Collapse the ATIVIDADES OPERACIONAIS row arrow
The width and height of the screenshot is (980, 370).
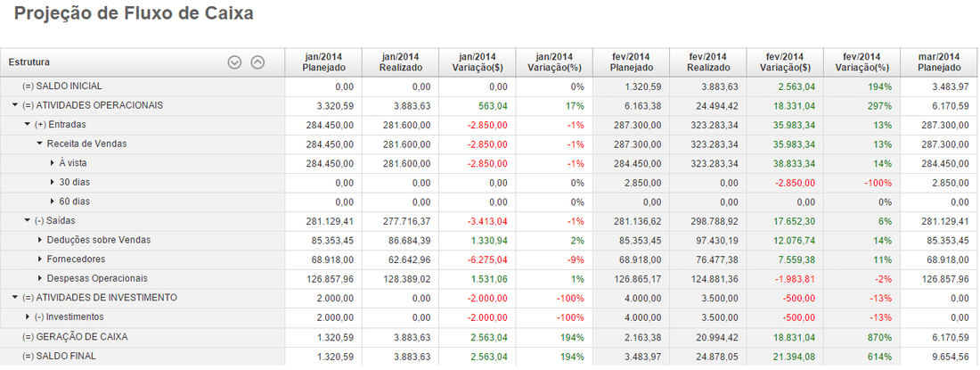pyautogui.click(x=15, y=105)
